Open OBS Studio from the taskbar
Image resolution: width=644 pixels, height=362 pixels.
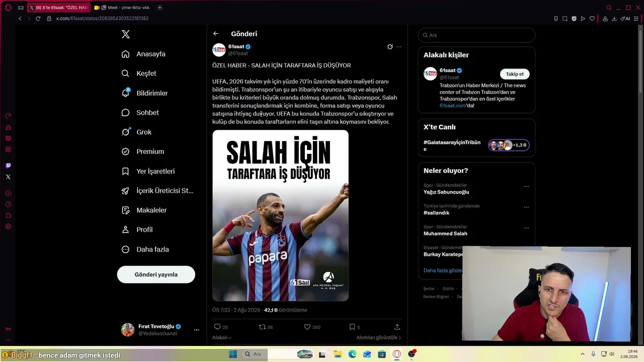coord(412,354)
